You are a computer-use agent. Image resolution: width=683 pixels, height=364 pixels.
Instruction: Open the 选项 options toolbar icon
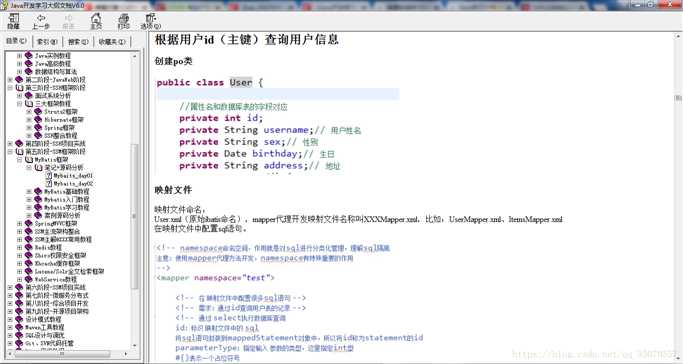click(151, 21)
